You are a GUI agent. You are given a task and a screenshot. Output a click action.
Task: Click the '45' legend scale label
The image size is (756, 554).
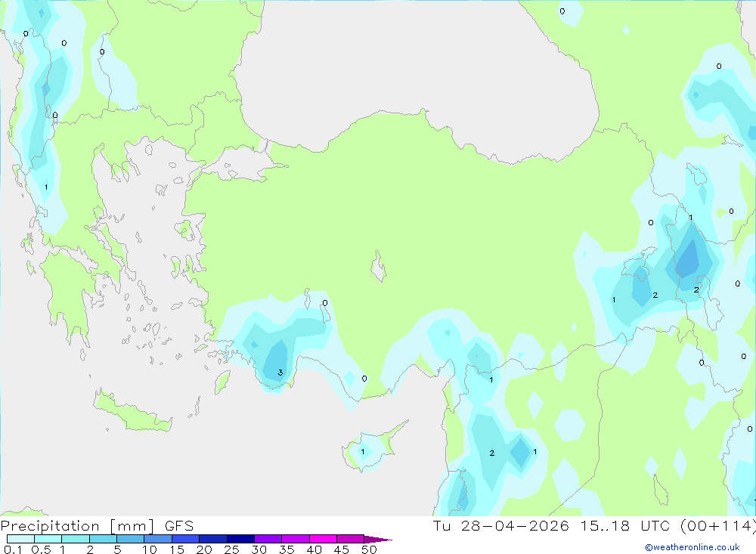pyautogui.click(x=342, y=549)
